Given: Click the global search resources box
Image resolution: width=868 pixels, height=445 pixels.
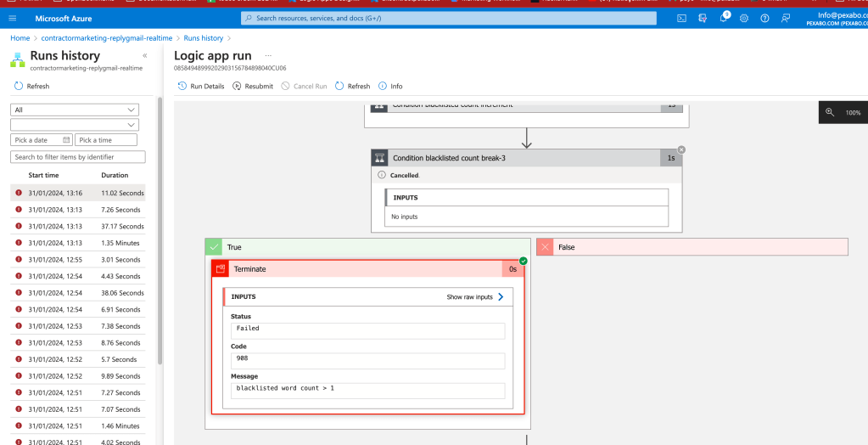Looking at the screenshot, I should click(448, 19).
